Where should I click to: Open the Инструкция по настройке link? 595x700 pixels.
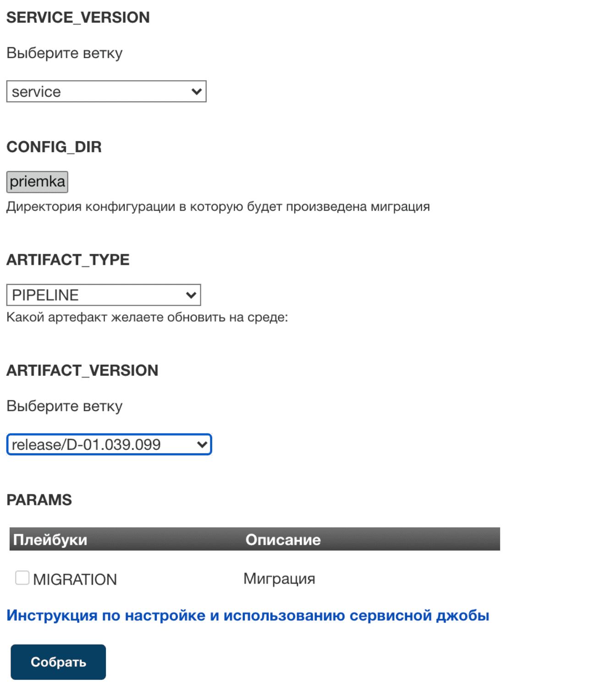click(248, 615)
